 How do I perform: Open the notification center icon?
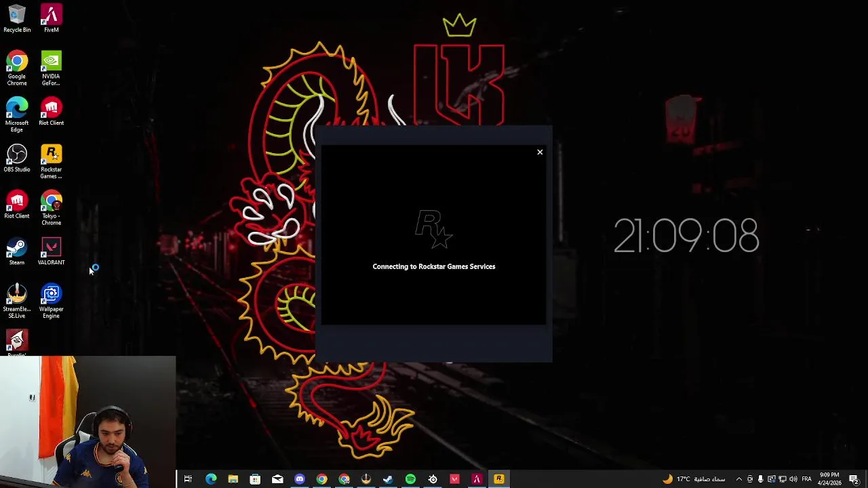click(854, 479)
